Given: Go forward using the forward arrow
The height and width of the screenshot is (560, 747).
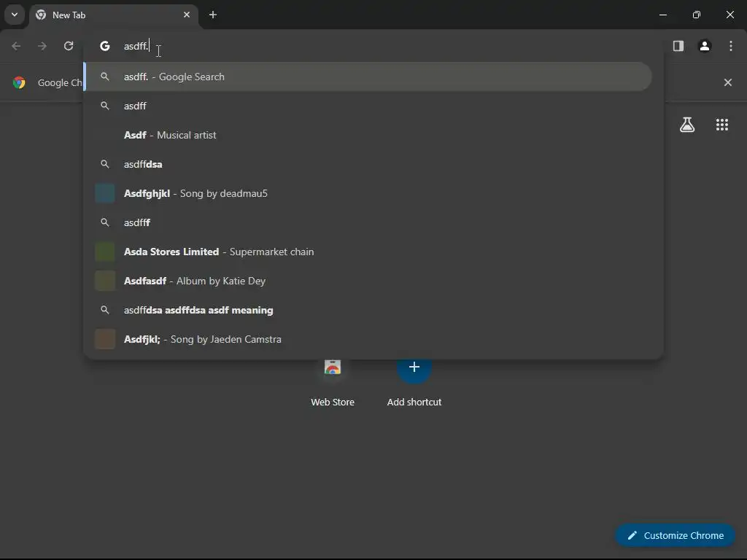Looking at the screenshot, I should click(x=42, y=46).
